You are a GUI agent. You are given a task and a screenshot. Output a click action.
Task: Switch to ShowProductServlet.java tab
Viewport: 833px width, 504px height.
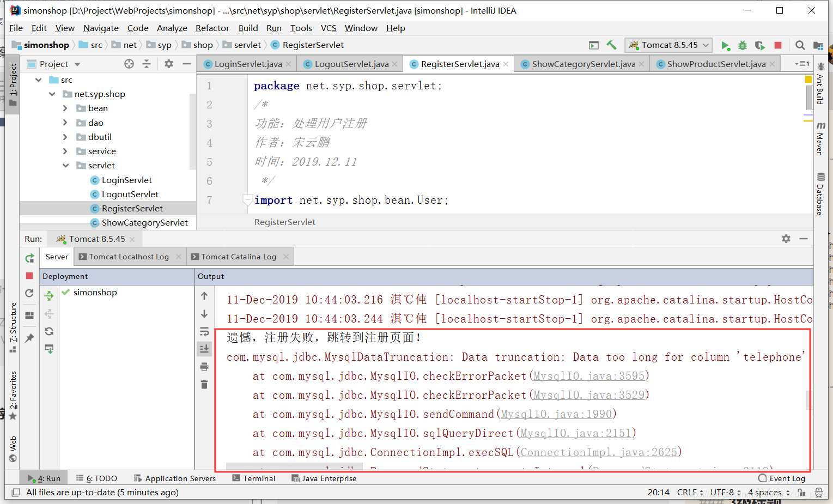(x=716, y=64)
